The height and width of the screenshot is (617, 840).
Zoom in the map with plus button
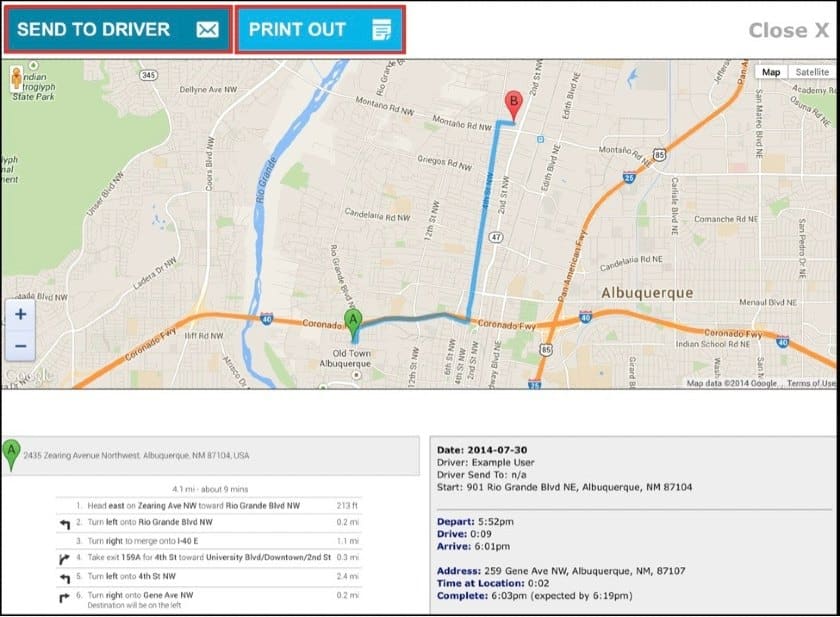pos(19,313)
